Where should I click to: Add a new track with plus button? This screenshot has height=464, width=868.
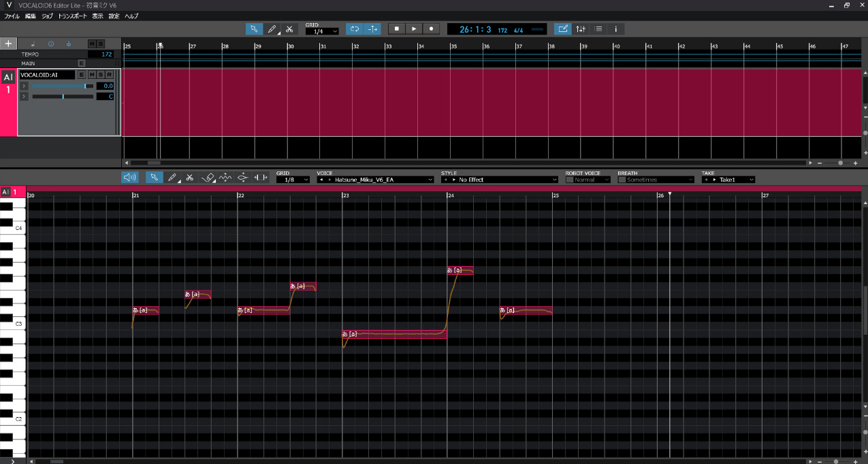coord(8,44)
